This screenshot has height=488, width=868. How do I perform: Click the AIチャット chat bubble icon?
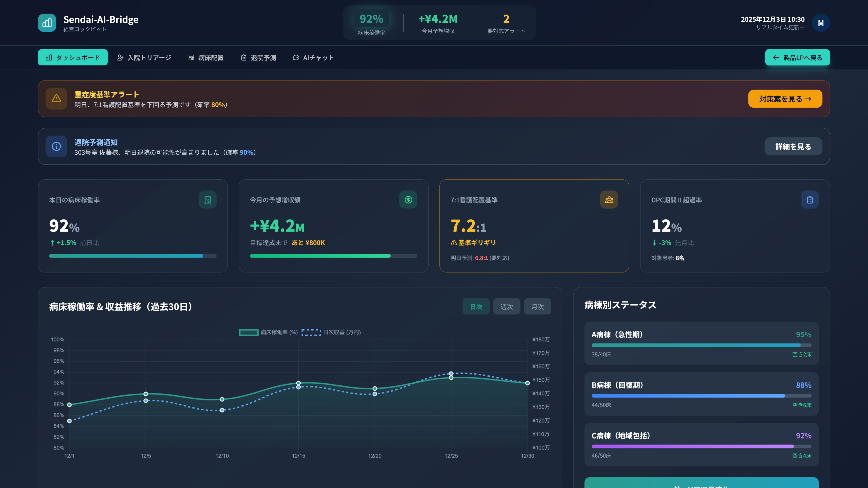pyautogui.click(x=296, y=57)
